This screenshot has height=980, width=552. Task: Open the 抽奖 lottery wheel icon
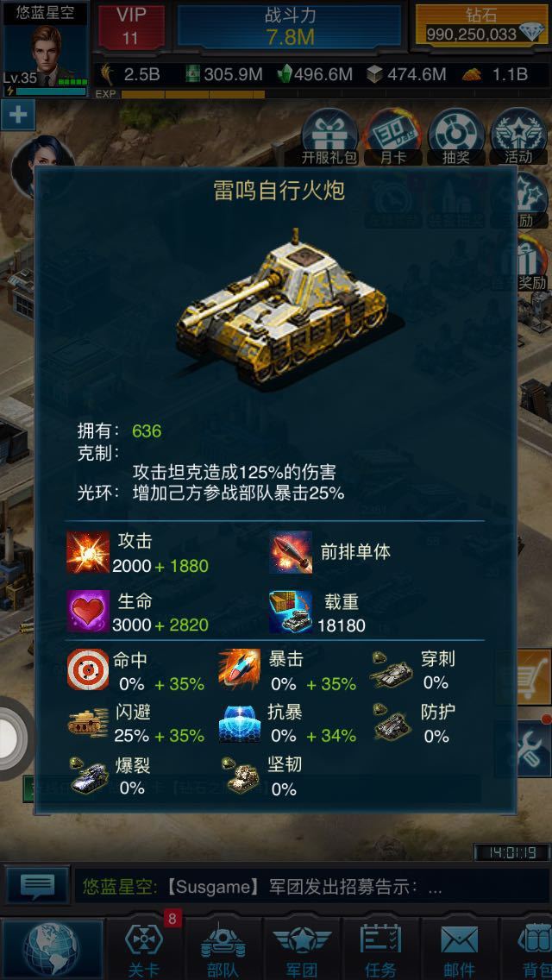coord(455,136)
